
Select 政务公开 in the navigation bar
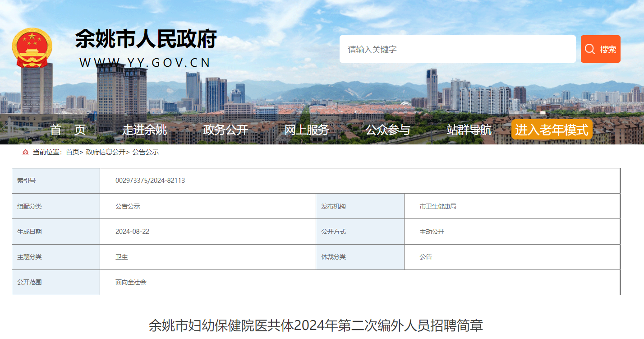[x=225, y=130]
